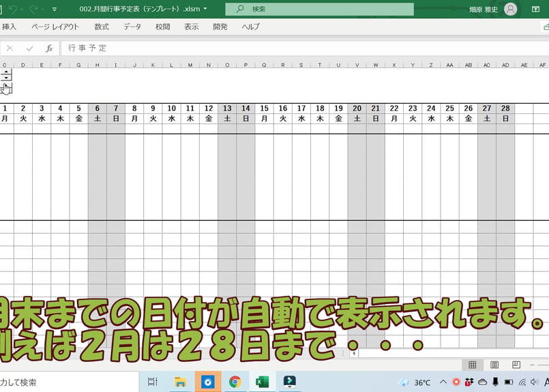Screen dimensions: 549x392
Task: Select the date cell 15
Action: pyautogui.click(x=265, y=108)
